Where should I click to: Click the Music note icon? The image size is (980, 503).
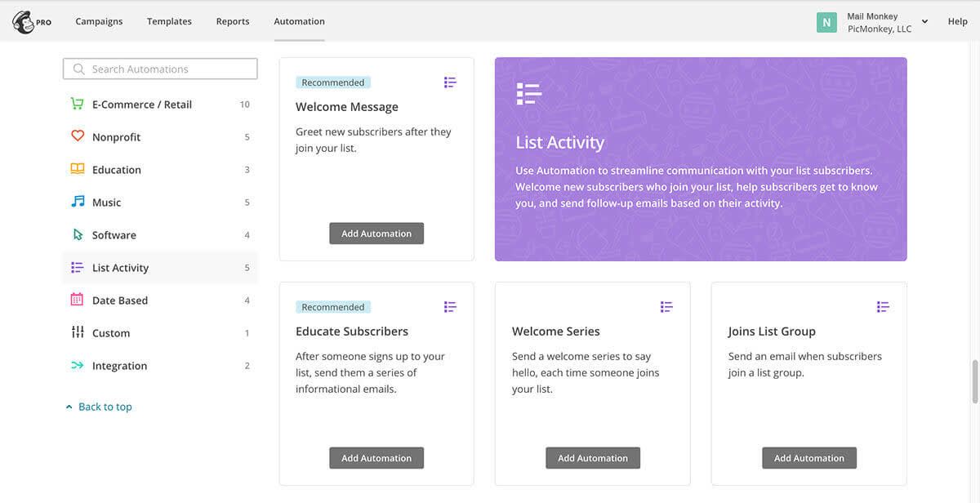pos(78,202)
